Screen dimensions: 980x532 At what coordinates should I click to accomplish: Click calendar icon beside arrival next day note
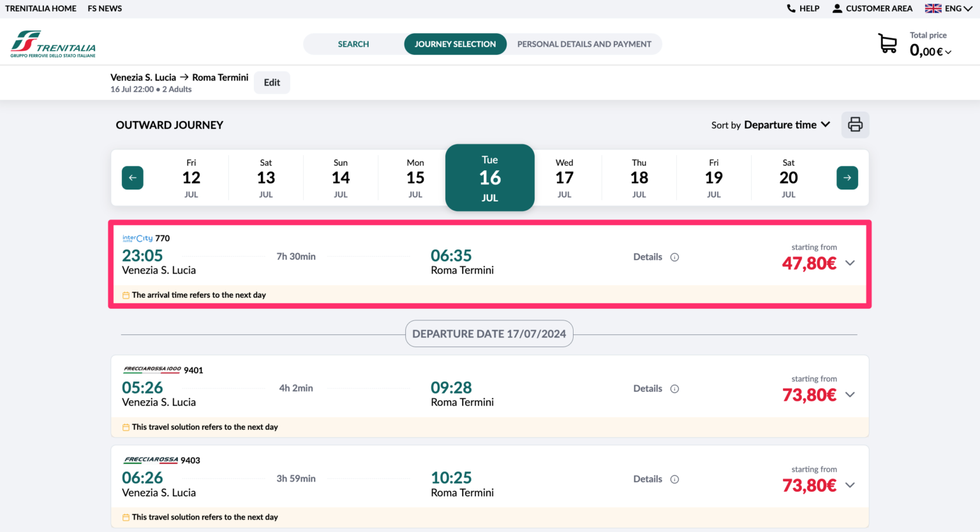pos(126,295)
